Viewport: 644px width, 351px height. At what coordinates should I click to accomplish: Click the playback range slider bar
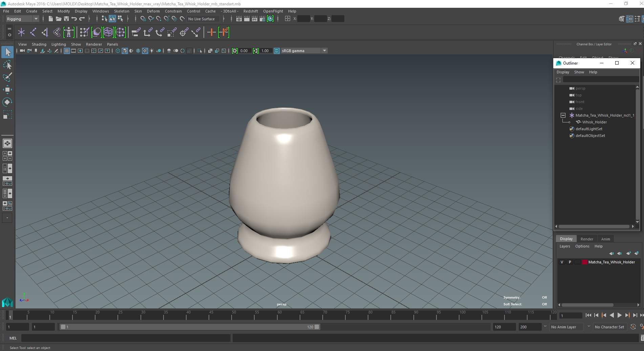(x=190, y=327)
